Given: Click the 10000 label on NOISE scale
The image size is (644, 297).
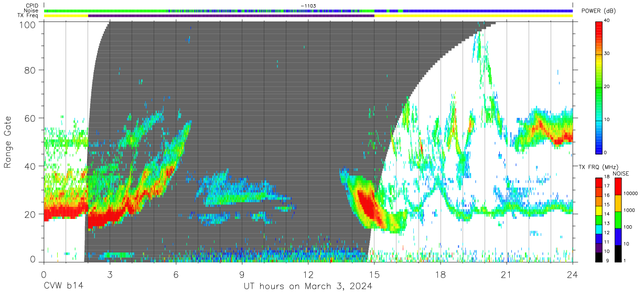Looking at the screenshot, I should tap(631, 194).
